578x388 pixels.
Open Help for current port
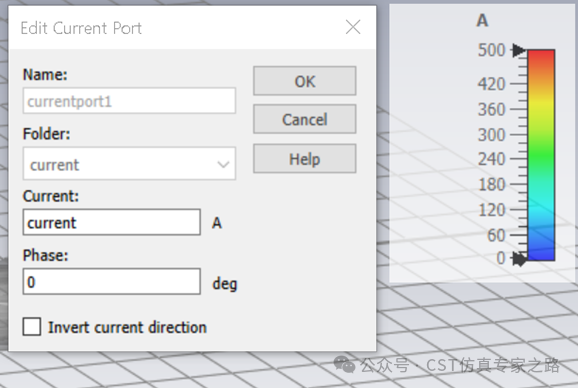(x=304, y=159)
